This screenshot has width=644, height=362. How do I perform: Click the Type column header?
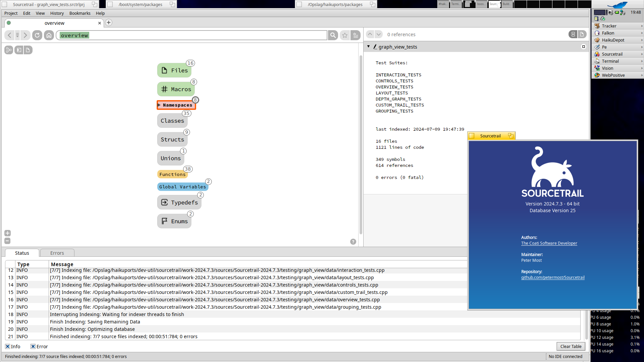click(x=32, y=264)
